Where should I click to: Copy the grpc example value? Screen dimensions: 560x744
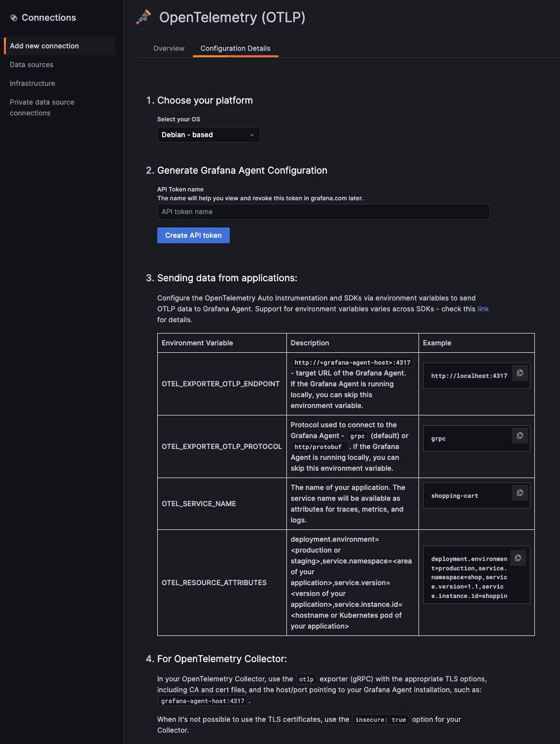520,436
